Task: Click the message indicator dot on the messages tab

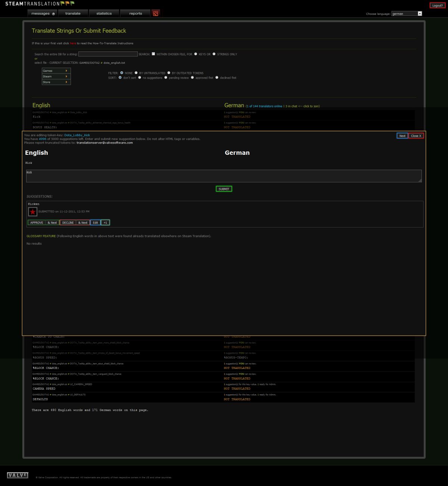Action: 53,14
